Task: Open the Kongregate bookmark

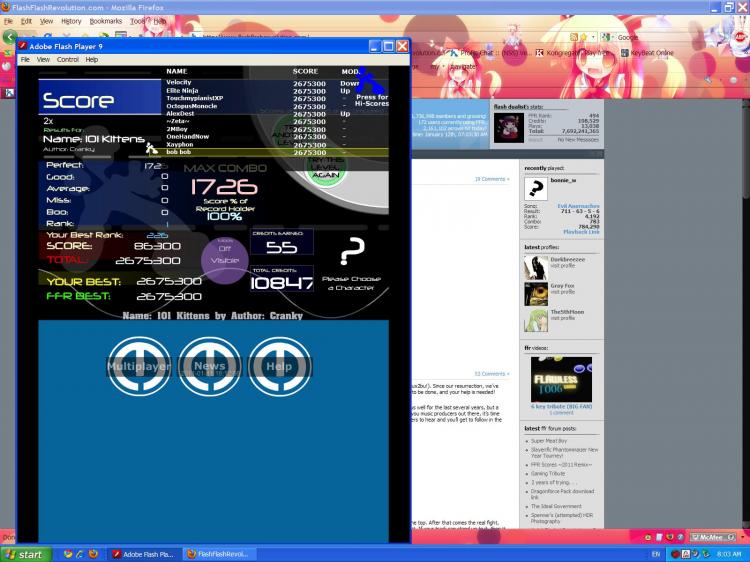Action: coord(574,53)
